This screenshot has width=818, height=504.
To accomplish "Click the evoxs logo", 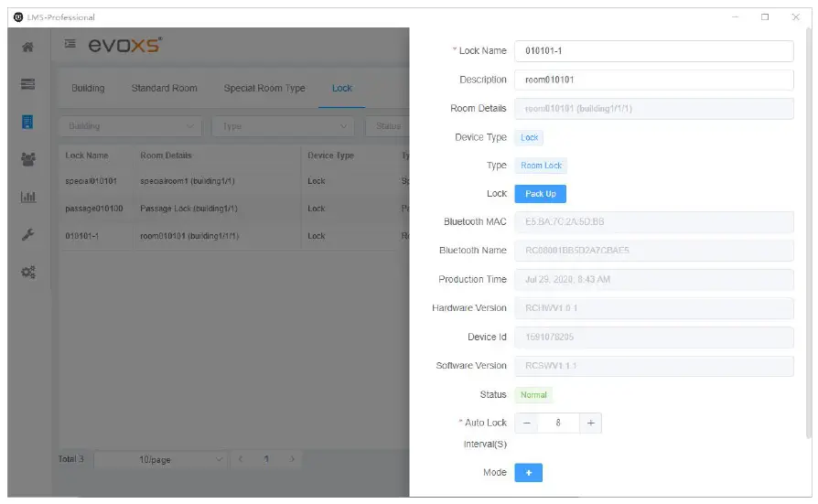I will (x=125, y=45).
